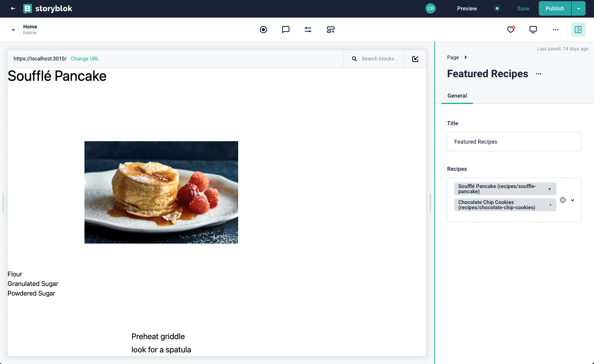594x364 pixels.
Task: Click the Storyblok logo
Action: pyautogui.click(x=48, y=9)
